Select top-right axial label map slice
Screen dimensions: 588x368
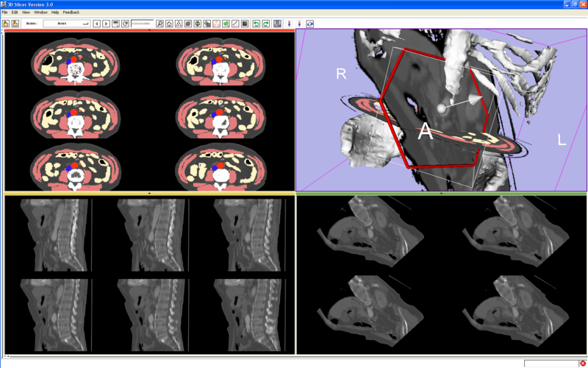pos(221,60)
